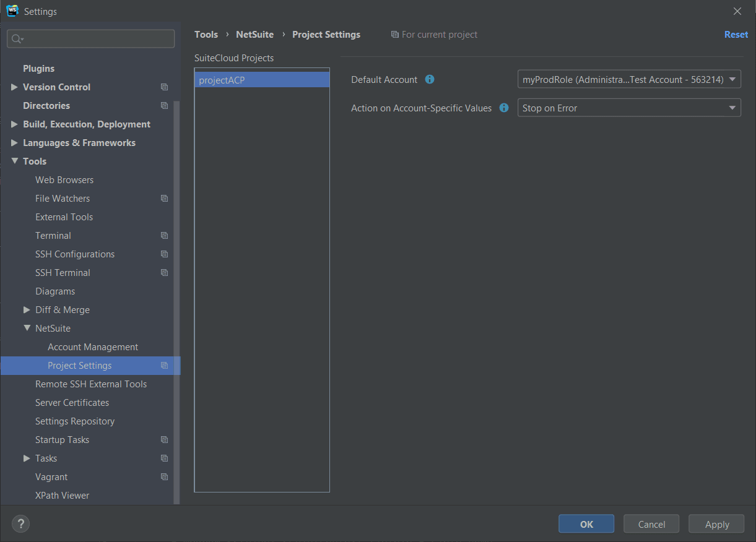Click the project-level icon next to Version Control
This screenshot has width=756, height=542.
[164, 87]
